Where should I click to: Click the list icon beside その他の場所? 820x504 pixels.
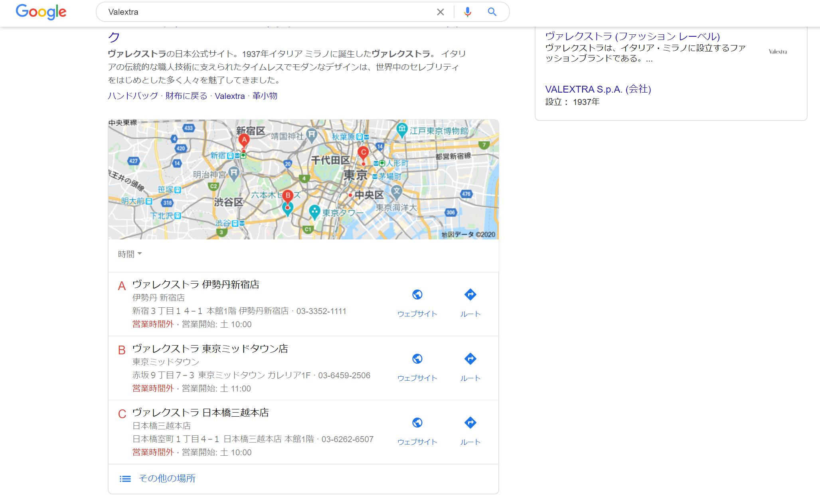click(x=125, y=478)
